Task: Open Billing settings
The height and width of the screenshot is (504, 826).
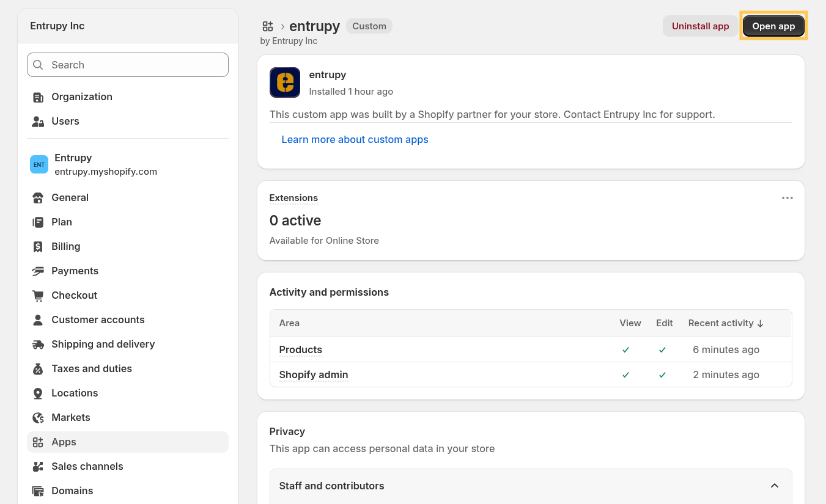Action: (128, 247)
